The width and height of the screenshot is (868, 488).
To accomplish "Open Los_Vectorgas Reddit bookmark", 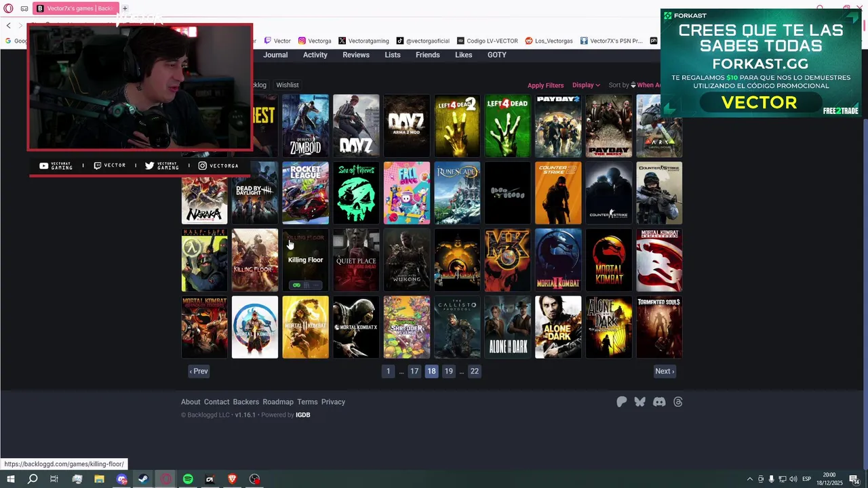I will (x=549, y=41).
